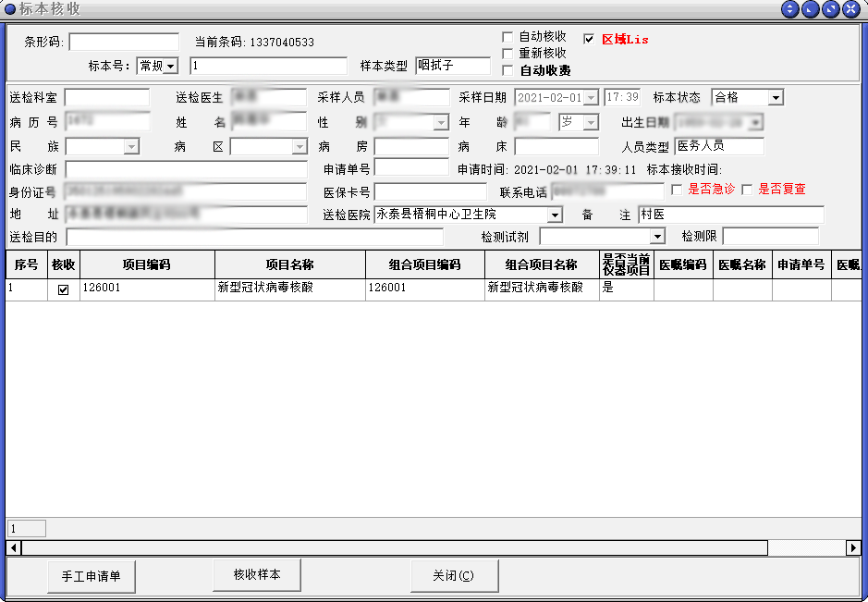Click the roll-up arrows icon in title bar
Screen dimensions: 868x602
[790, 9]
